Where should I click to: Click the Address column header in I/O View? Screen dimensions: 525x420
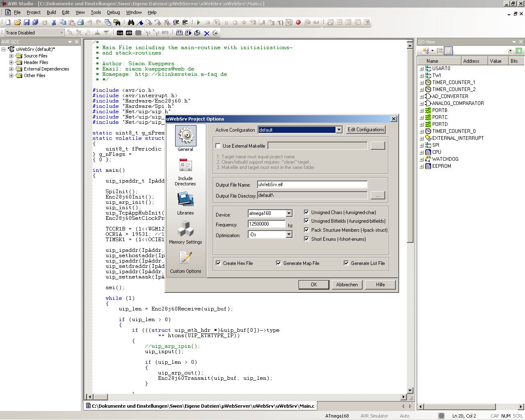[474, 61]
